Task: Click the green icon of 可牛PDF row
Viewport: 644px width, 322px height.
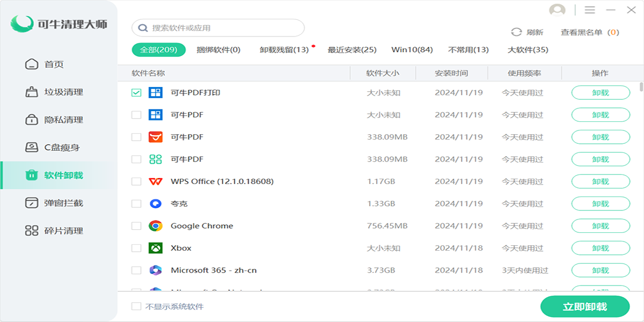Action: click(156, 159)
